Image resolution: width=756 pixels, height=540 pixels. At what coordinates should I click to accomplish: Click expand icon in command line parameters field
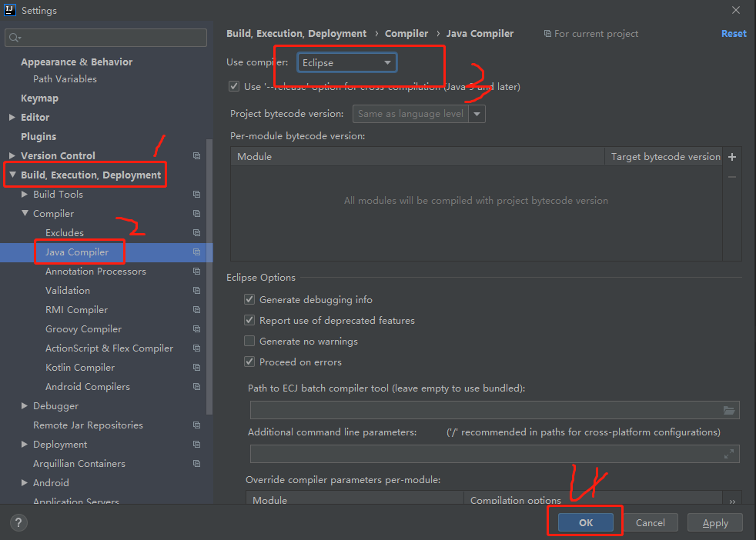pos(729,454)
